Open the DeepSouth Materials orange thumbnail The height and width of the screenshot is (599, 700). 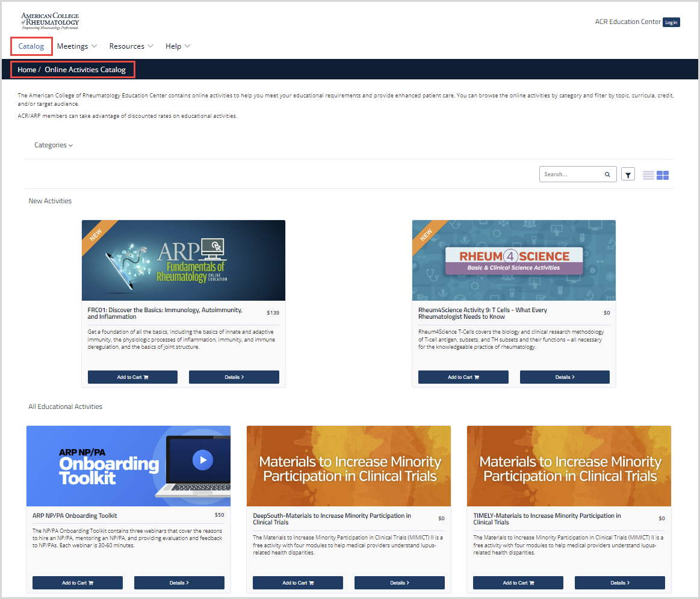[x=348, y=466]
